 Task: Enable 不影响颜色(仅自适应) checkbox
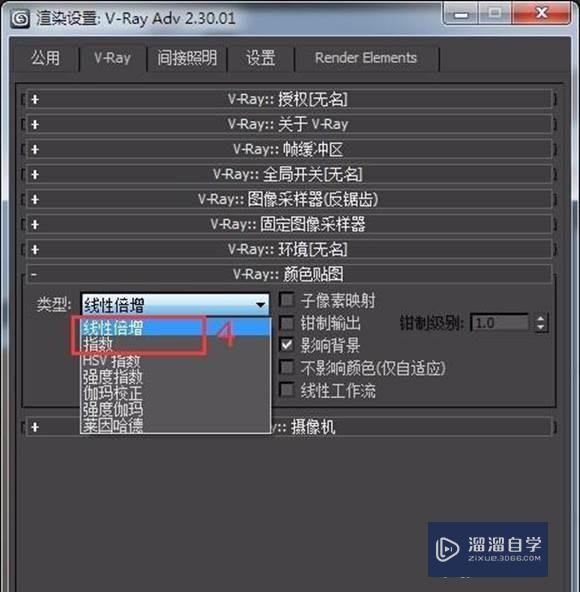pos(287,368)
